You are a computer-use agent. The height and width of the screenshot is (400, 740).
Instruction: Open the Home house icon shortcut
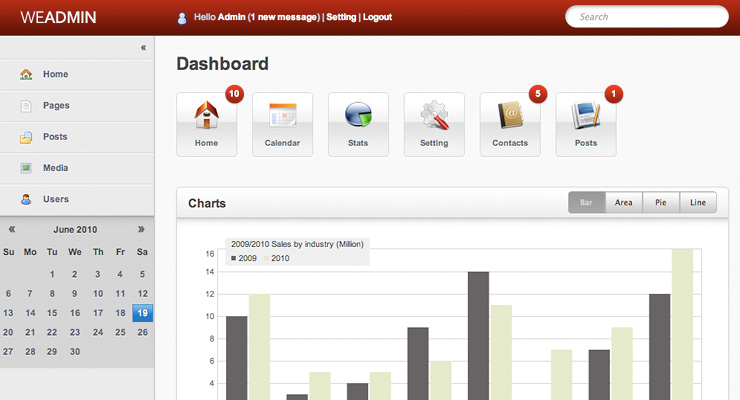[206, 118]
